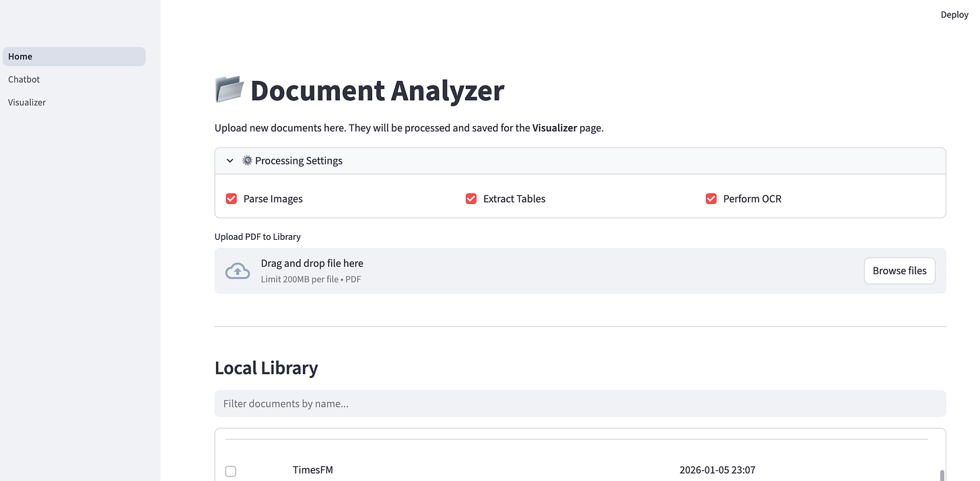
Task: Click the 2026-01-05 23:07 timestamp
Action: point(717,470)
